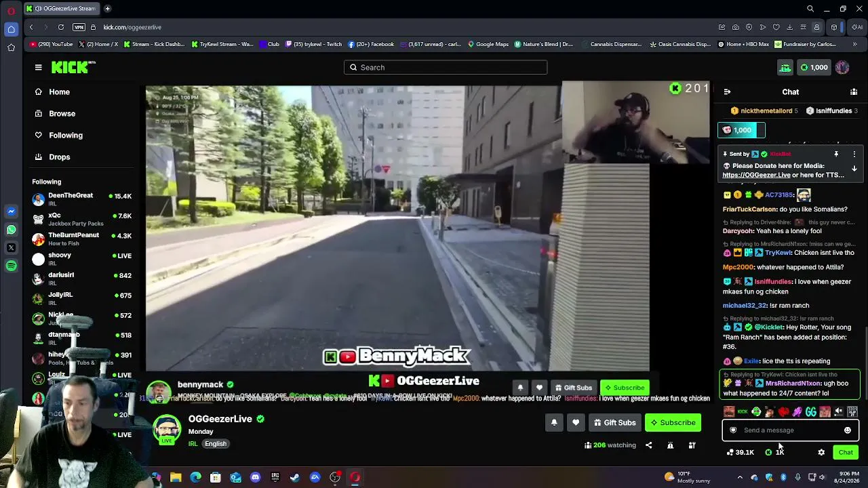
Task: Open Opera sidebar WhatsApp icon
Action: (11, 230)
